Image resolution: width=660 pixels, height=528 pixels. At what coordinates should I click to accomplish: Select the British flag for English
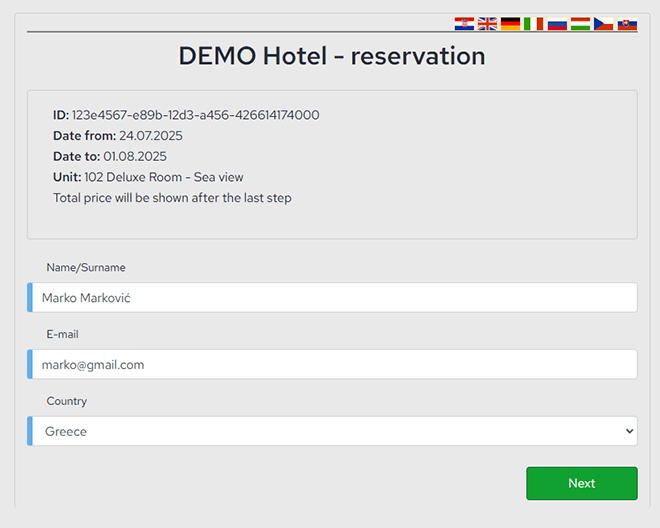pyautogui.click(x=487, y=23)
